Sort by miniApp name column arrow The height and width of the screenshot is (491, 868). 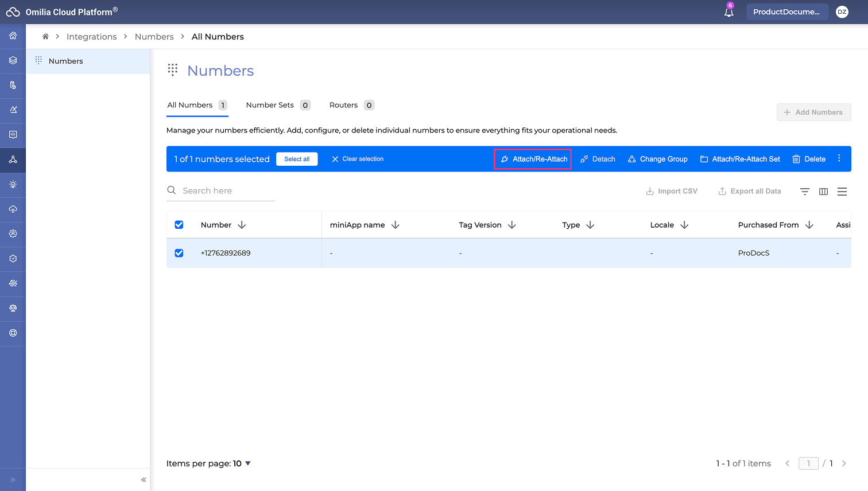[x=395, y=225]
